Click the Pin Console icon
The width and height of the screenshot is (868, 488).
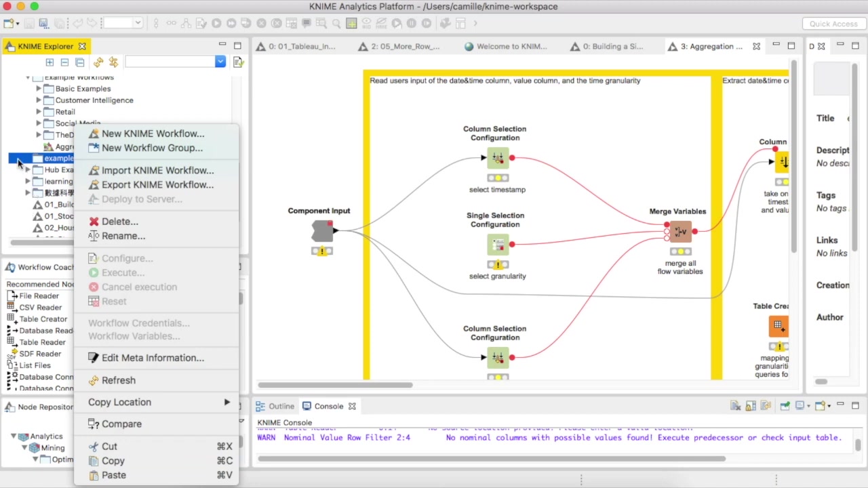785,406
